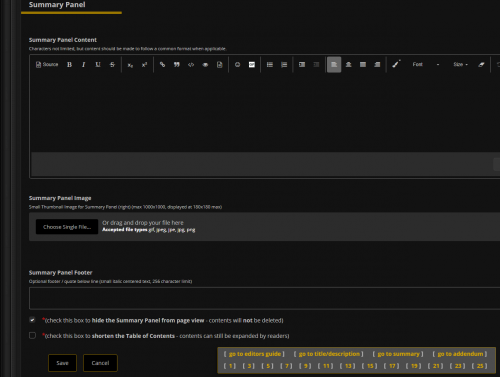Open the Font dropdown
This screenshot has width=500, height=377.
point(426,64)
